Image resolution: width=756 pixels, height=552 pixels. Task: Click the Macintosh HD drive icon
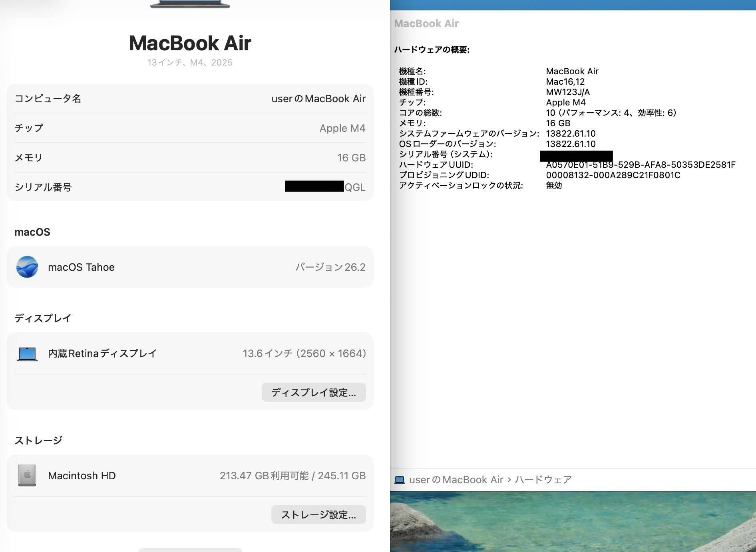(x=27, y=475)
